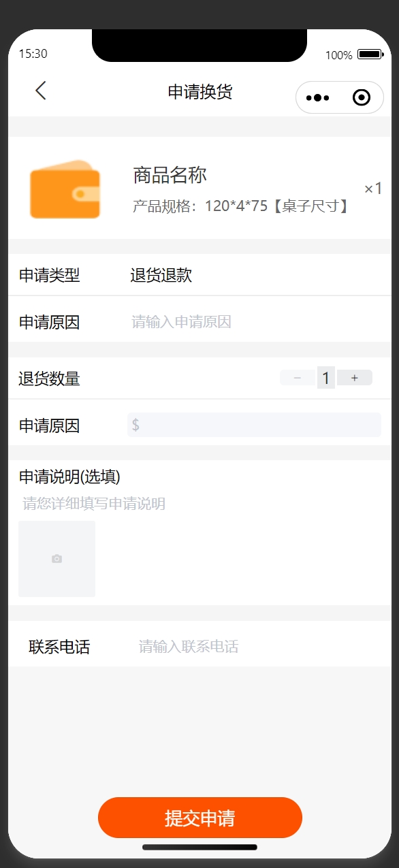The width and height of the screenshot is (399, 868).
Task: Focus the 请输入申请原因 input field
Action: pyautogui.click(x=255, y=321)
